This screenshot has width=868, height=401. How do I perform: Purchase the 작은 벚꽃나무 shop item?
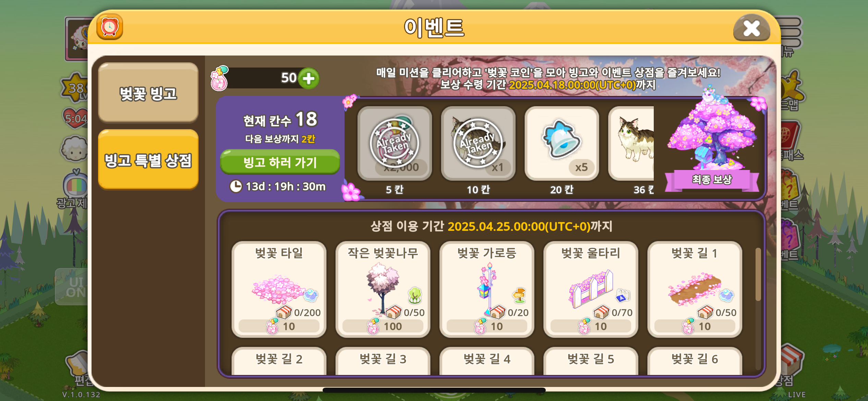[383, 290]
